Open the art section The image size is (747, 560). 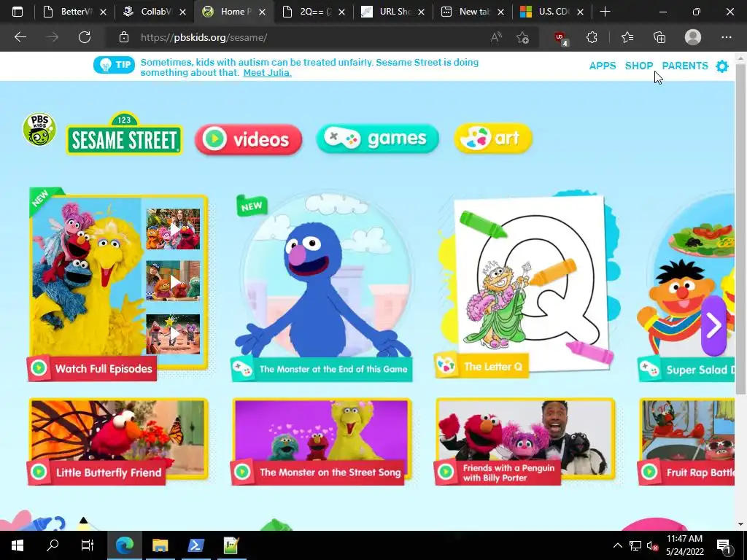coord(493,138)
